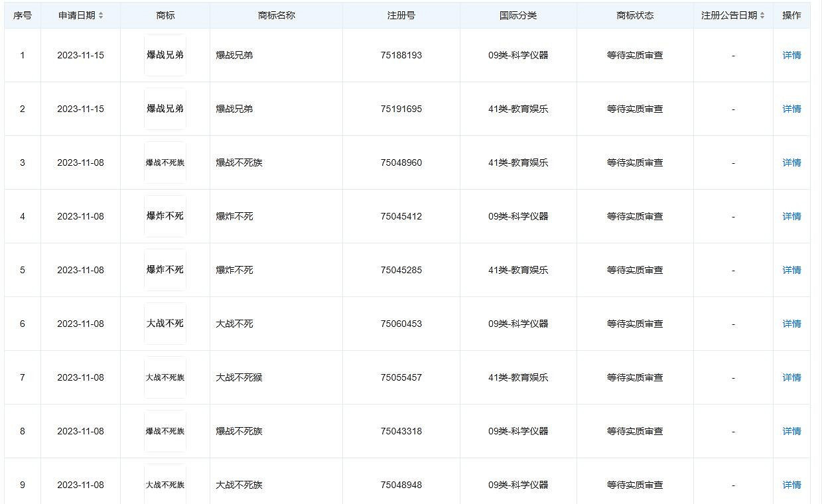This screenshot has height=504, width=822.
Task: Open 详情 for 大战不死猴 trademark
Action: click(791, 377)
